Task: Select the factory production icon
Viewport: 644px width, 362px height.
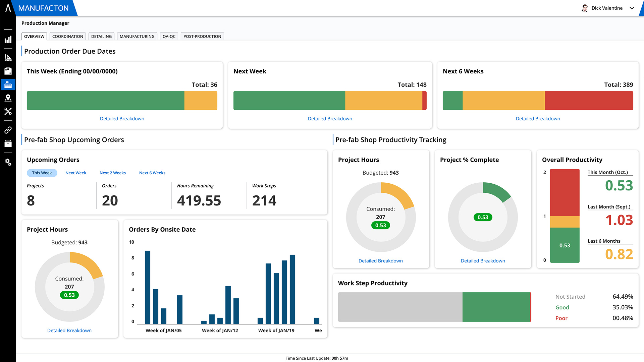Action: [8, 84]
